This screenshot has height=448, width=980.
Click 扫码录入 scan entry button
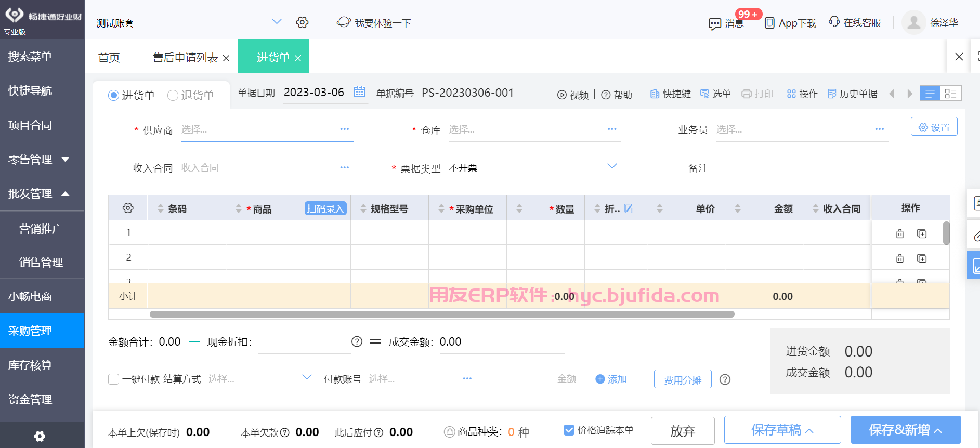pyautogui.click(x=325, y=208)
